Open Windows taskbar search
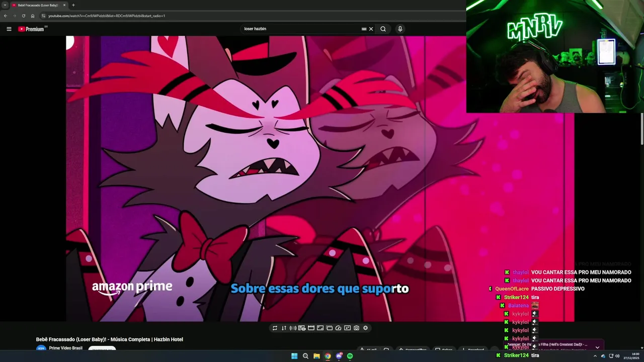This screenshot has width=644, height=362. coord(305,356)
